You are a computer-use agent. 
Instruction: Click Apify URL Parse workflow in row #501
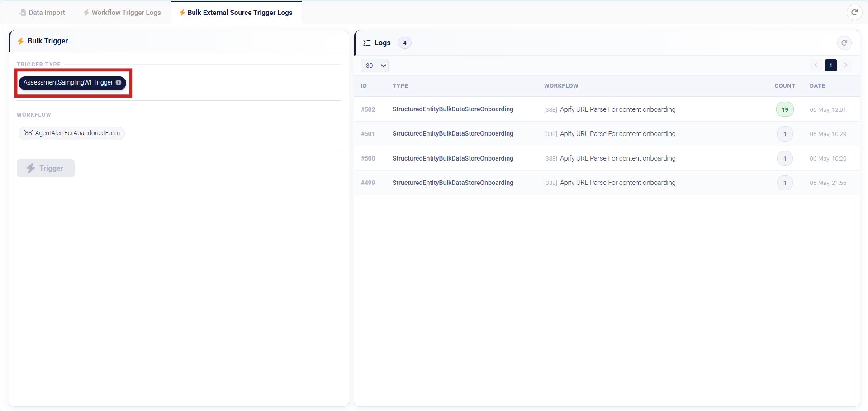[610, 134]
